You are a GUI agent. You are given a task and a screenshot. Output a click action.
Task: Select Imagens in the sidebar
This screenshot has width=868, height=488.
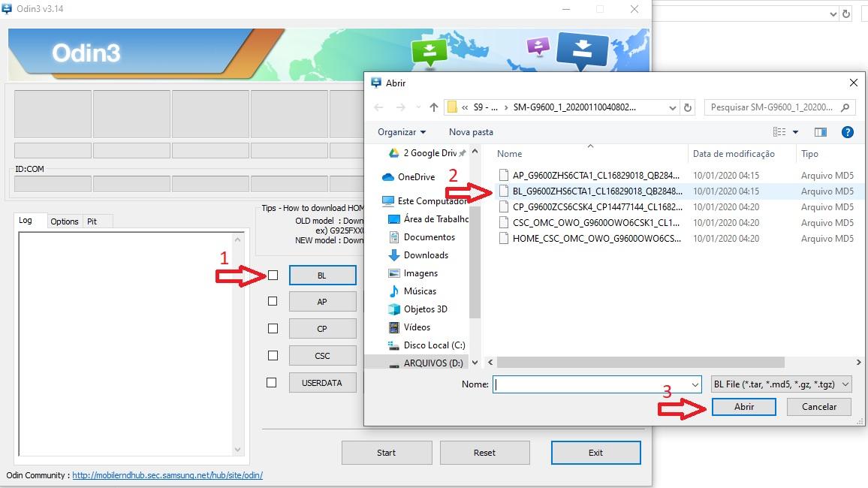click(x=413, y=273)
